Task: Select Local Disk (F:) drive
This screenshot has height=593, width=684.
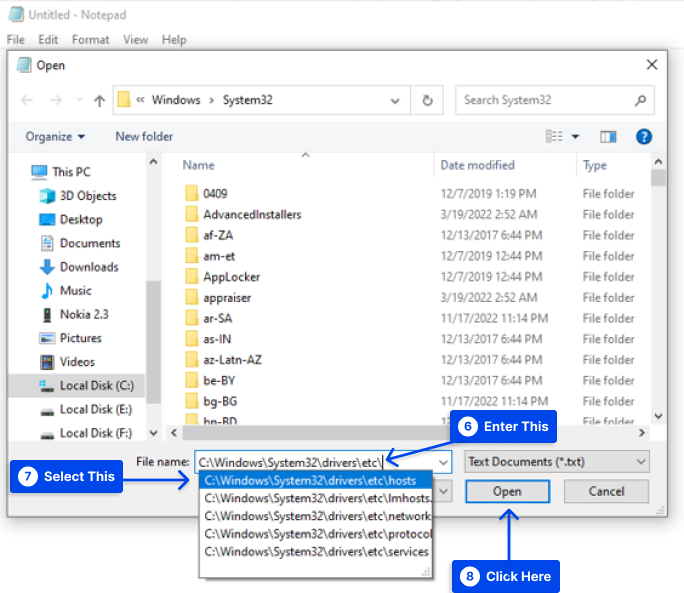Action: [86, 433]
